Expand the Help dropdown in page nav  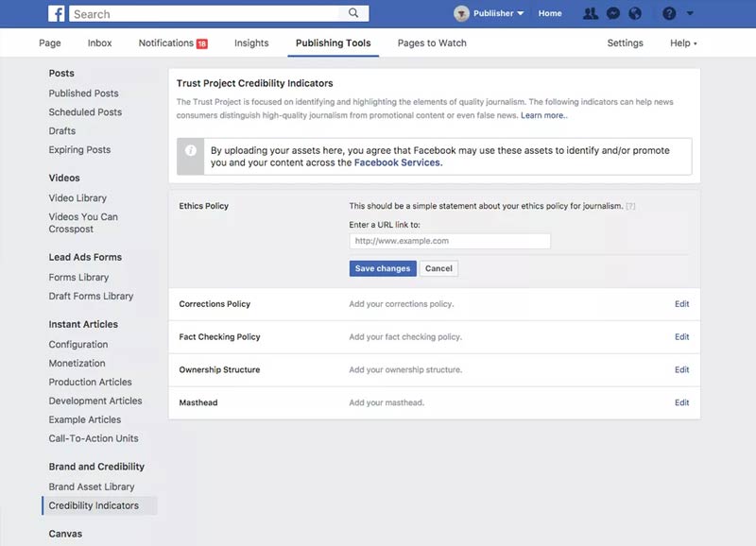[683, 43]
